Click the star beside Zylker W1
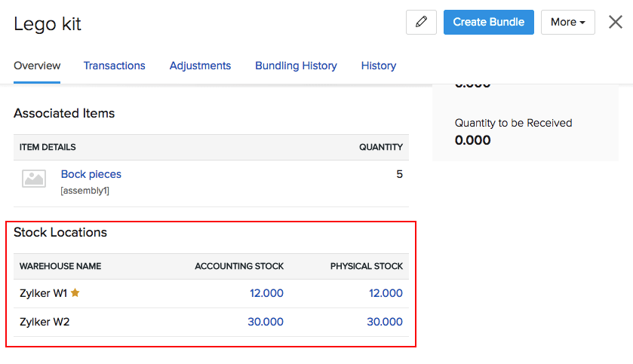633x364 pixels. click(75, 292)
